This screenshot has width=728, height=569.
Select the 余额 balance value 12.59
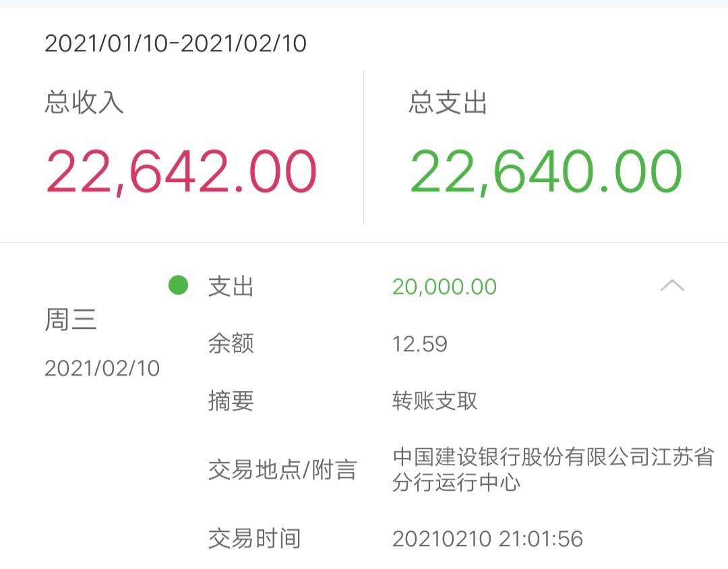click(419, 344)
